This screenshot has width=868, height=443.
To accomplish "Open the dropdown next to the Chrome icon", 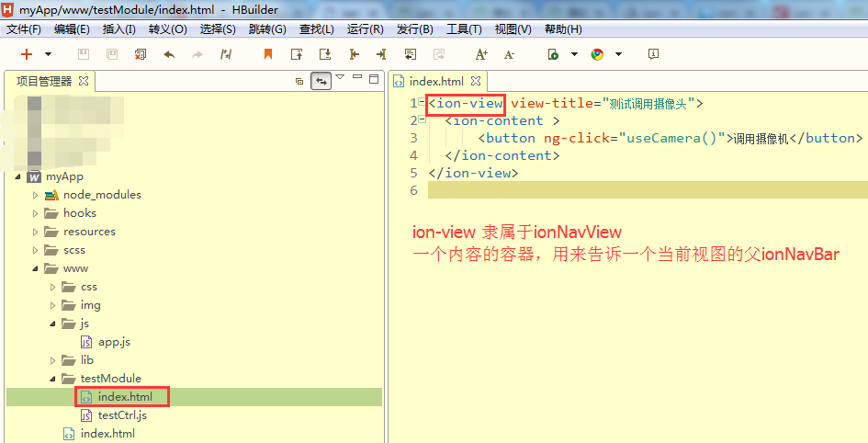I will (x=618, y=54).
